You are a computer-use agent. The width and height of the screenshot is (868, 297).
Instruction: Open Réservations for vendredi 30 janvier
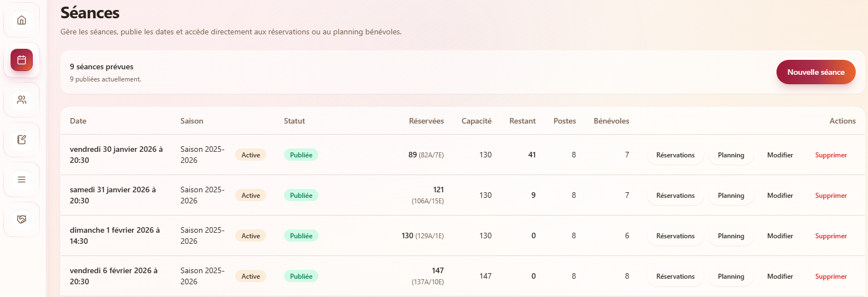tap(675, 155)
